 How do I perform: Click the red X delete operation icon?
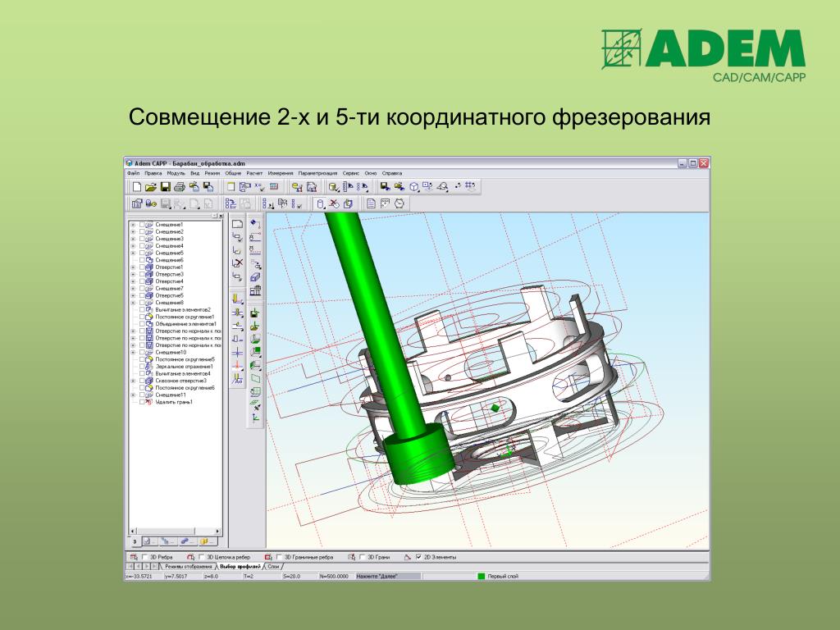coord(334,203)
